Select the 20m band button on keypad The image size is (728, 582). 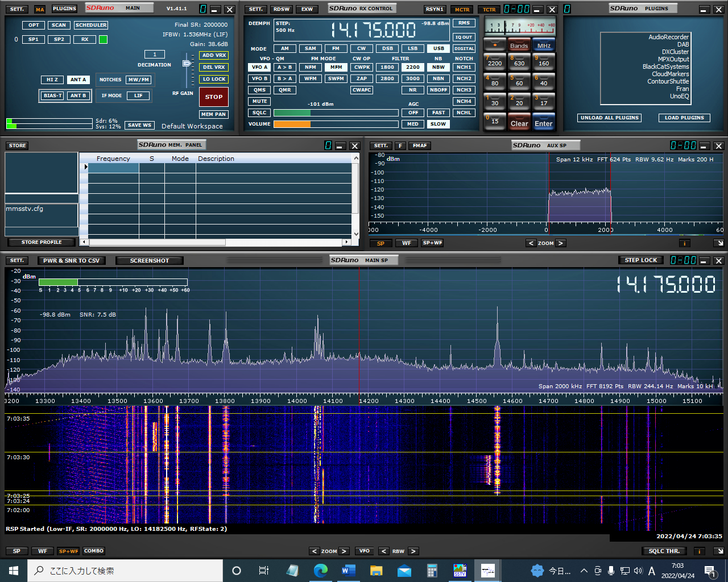[x=519, y=101]
